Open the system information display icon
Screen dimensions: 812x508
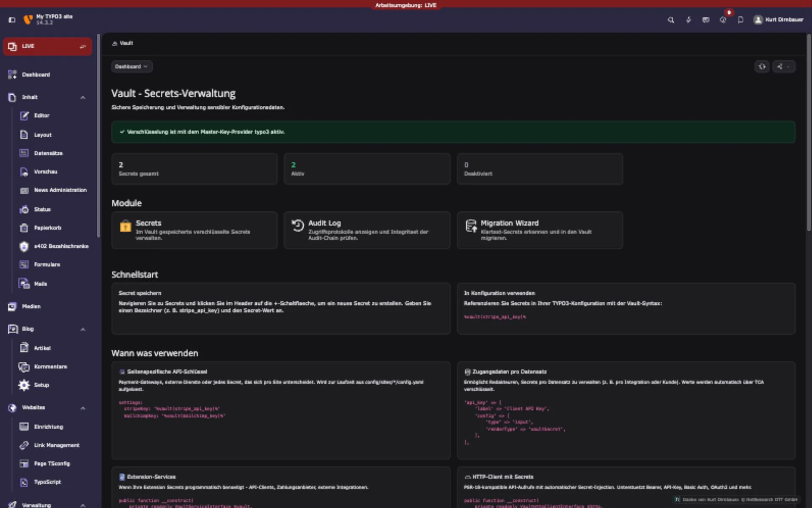[705, 20]
